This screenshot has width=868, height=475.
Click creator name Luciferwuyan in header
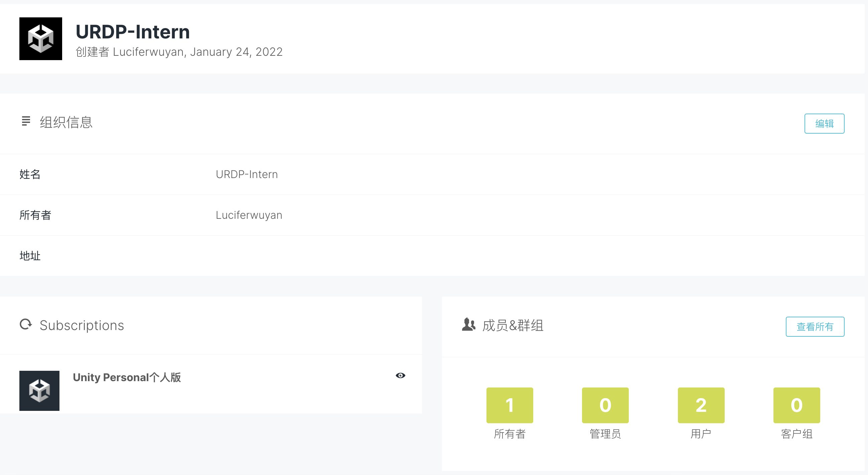148,52
